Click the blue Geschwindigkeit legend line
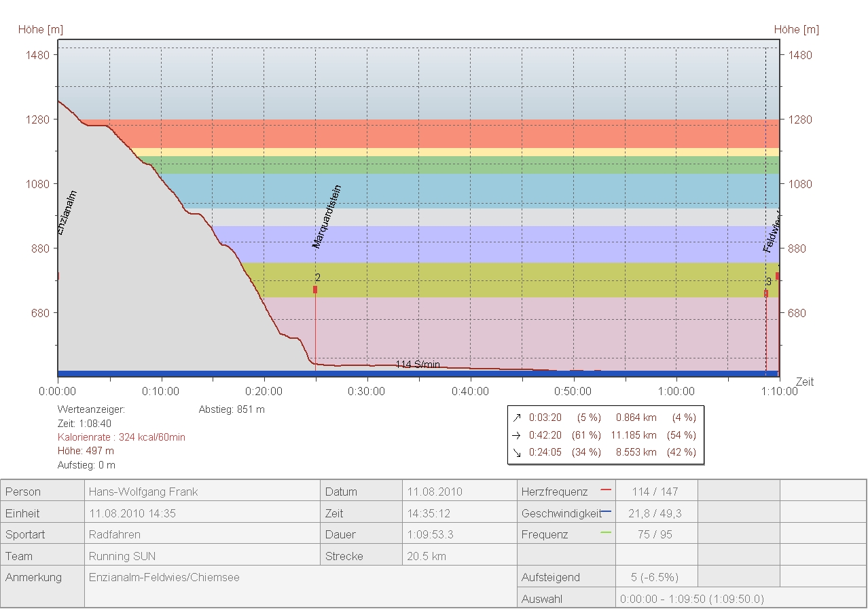 click(606, 511)
